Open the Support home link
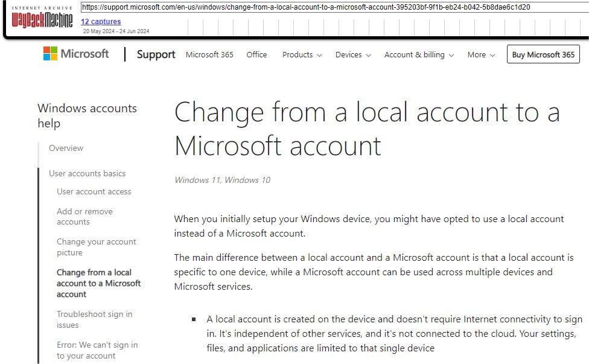The height and width of the screenshot is (364, 589). click(x=156, y=54)
